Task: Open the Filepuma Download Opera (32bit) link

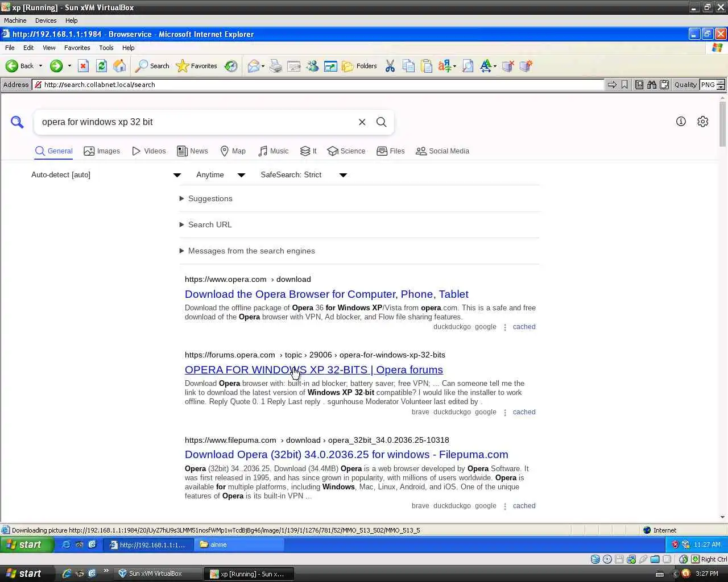Action: (346, 455)
